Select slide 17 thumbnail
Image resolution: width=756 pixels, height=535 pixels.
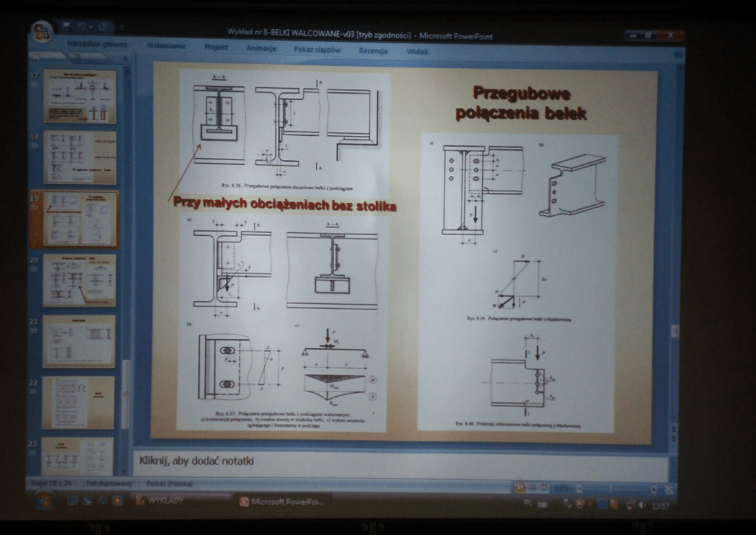(80, 96)
